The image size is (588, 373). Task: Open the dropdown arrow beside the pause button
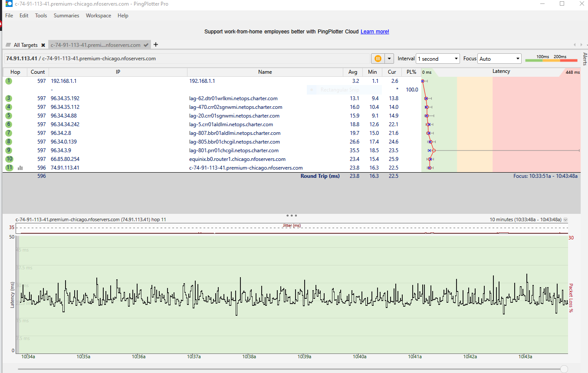tap(389, 59)
